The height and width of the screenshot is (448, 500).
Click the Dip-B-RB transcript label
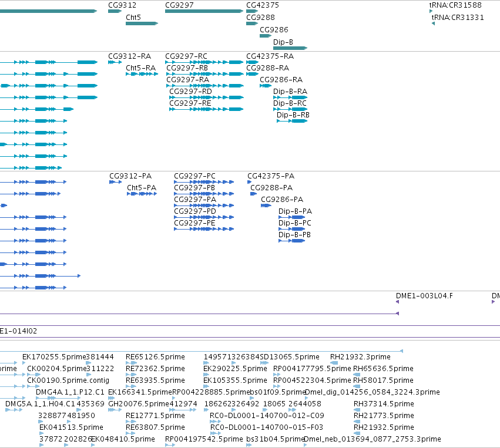(293, 115)
